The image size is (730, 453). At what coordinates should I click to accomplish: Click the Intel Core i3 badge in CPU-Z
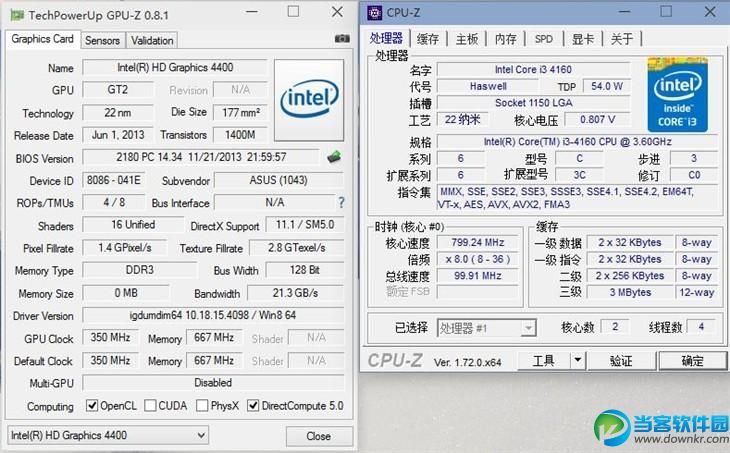(x=677, y=95)
